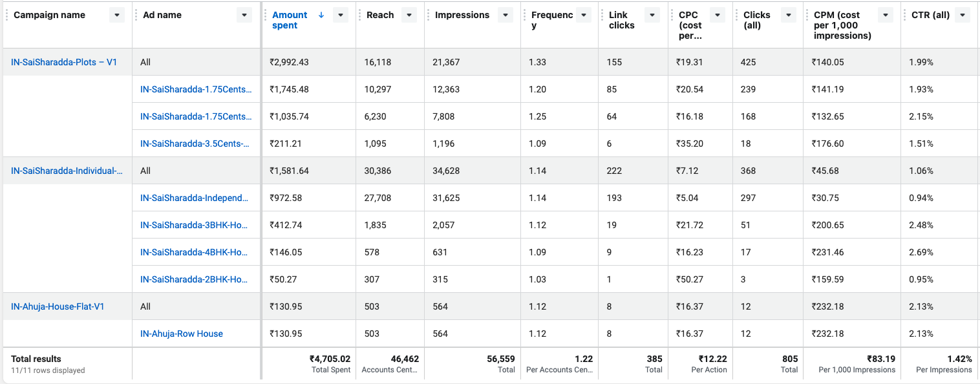
Task: Click the sort descending arrow on Amount spent
Action: pos(321,15)
